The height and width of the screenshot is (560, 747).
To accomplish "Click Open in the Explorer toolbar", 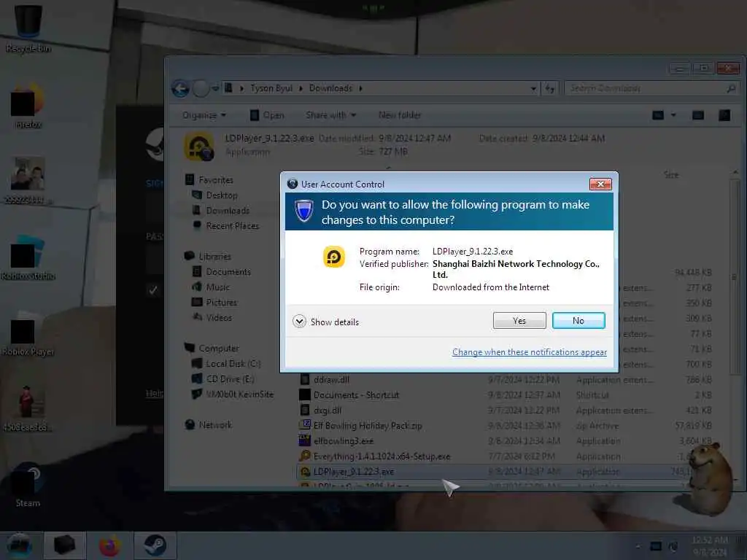I will (x=267, y=115).
